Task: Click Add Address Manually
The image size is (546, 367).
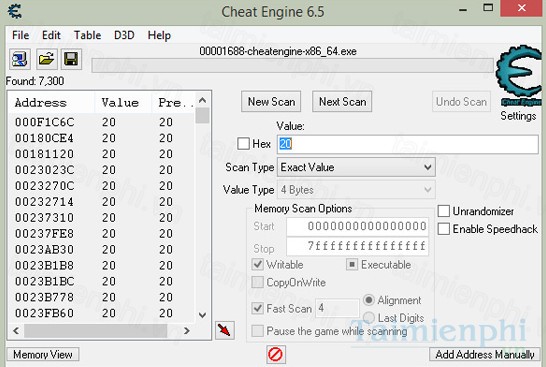Action: (x=485, y=354)
